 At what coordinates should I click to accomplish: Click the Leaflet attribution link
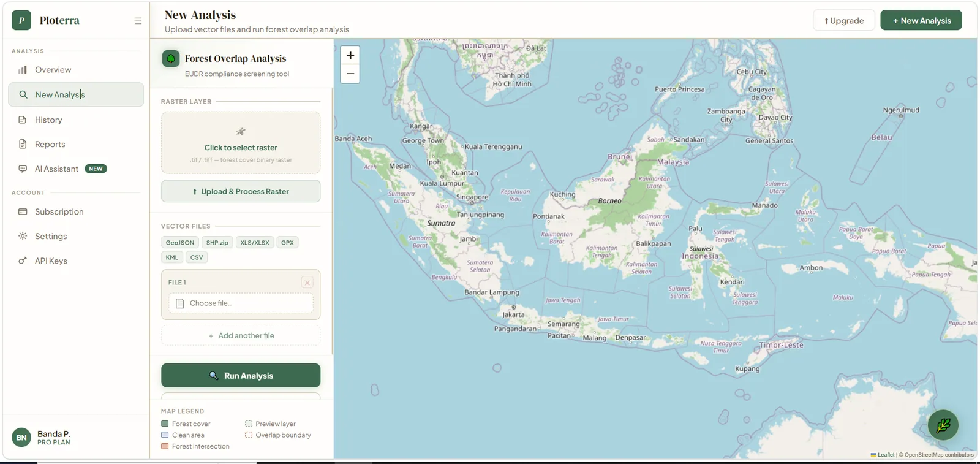[x=883, y=455]
